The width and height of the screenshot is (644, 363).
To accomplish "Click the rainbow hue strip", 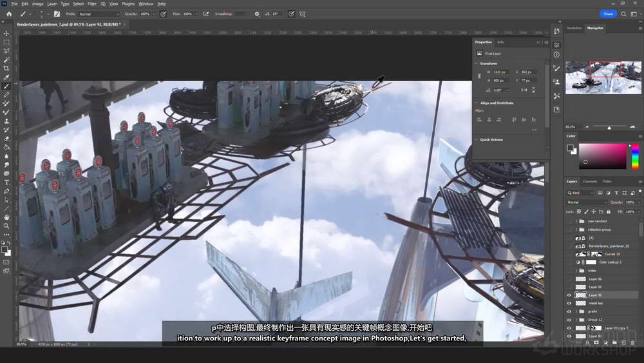I will (635, 156).
